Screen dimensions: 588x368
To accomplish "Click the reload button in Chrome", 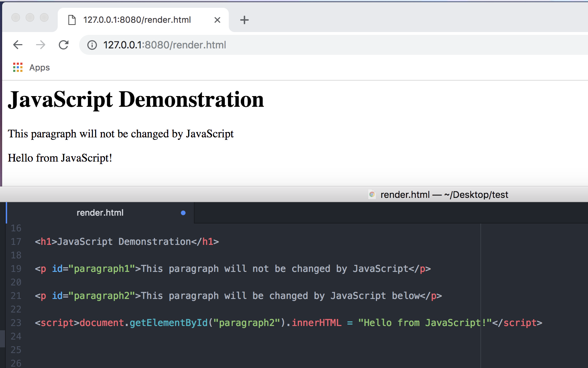I will 64,45.
